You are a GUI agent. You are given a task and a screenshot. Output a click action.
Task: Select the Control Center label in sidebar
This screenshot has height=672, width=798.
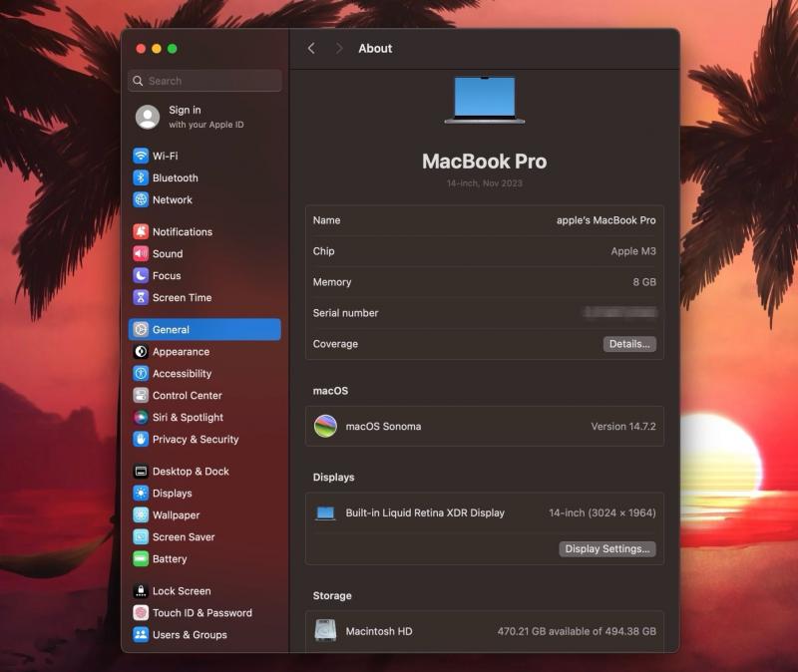point(188,395)
